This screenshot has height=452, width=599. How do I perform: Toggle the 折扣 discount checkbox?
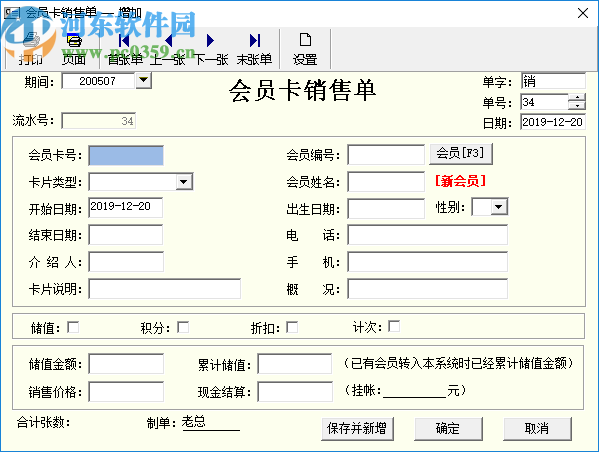[x=292, y=327]
